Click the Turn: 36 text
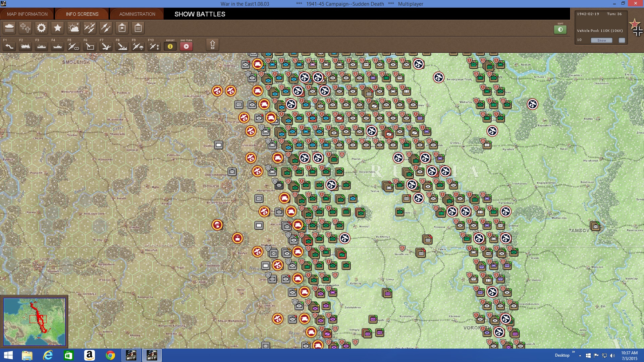The width and height of the screenshot is (644, 362). [x=614, y=14]
